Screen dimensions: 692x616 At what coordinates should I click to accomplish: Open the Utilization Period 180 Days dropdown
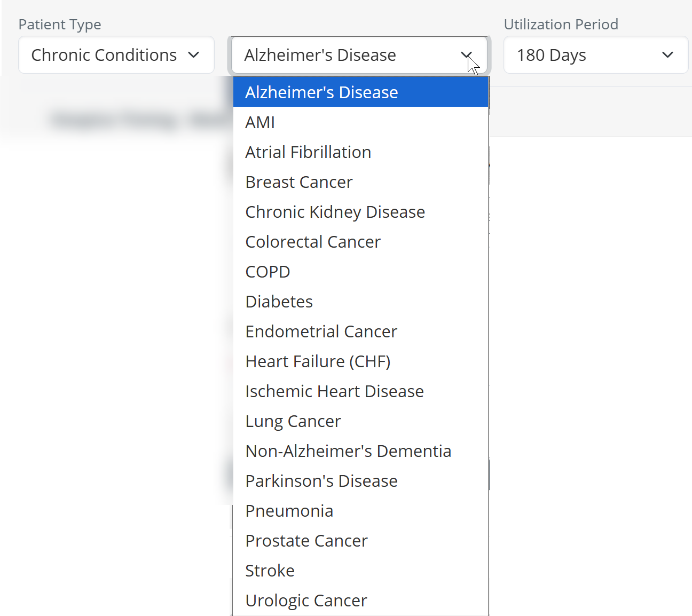coord(595,55)
